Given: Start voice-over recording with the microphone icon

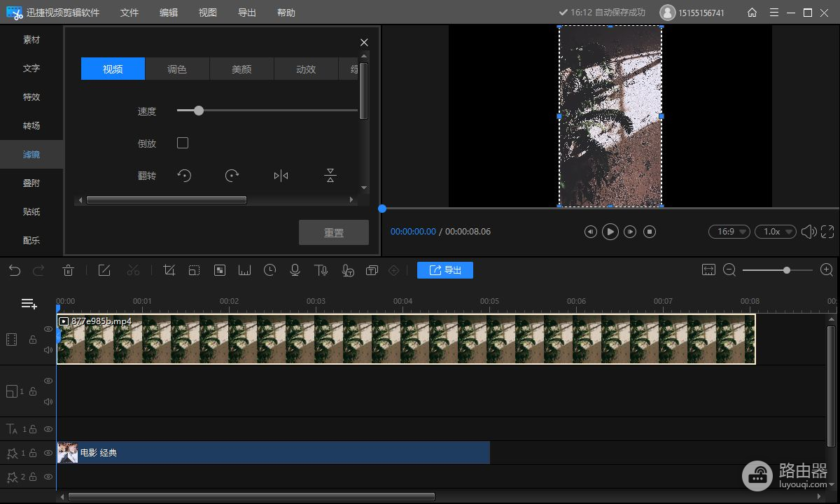Looking at the screenshot, I should point(295,270).
